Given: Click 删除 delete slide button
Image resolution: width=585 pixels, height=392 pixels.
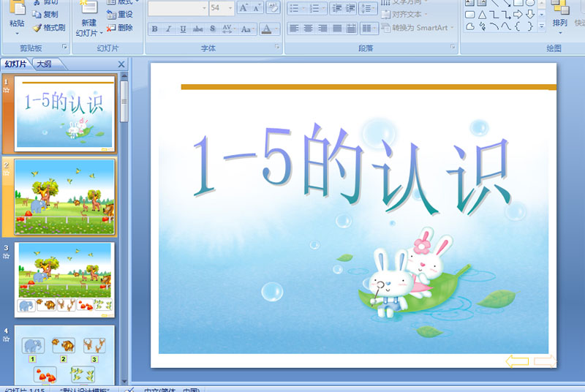Looking at the screenshot, I should click(119, 28).
